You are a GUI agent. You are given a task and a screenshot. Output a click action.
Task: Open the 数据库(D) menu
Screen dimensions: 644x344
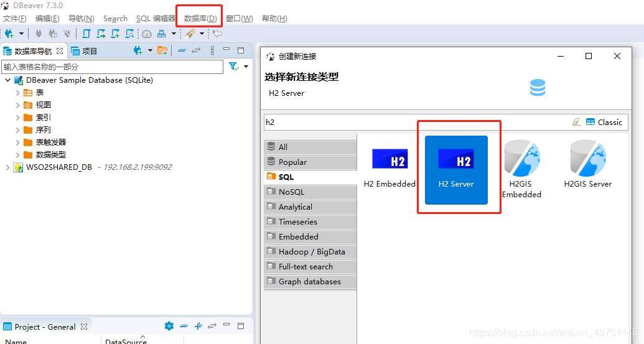[x=200, y=19]
